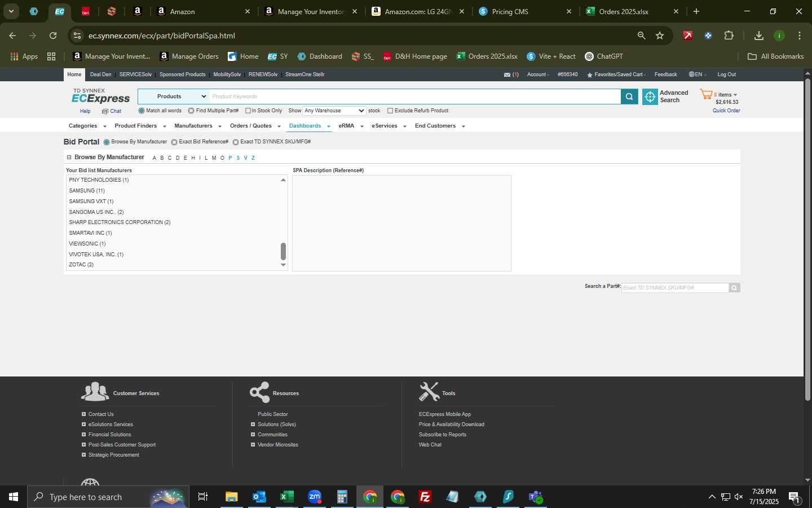Bookmark this page with the star icon
The width and height of the screenshot is (812, 508).
660,36
